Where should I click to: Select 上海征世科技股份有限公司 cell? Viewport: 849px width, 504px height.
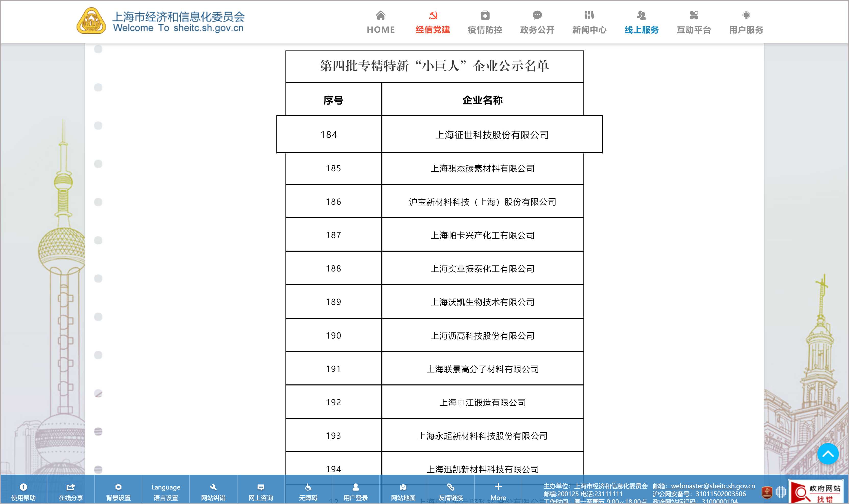492,135
